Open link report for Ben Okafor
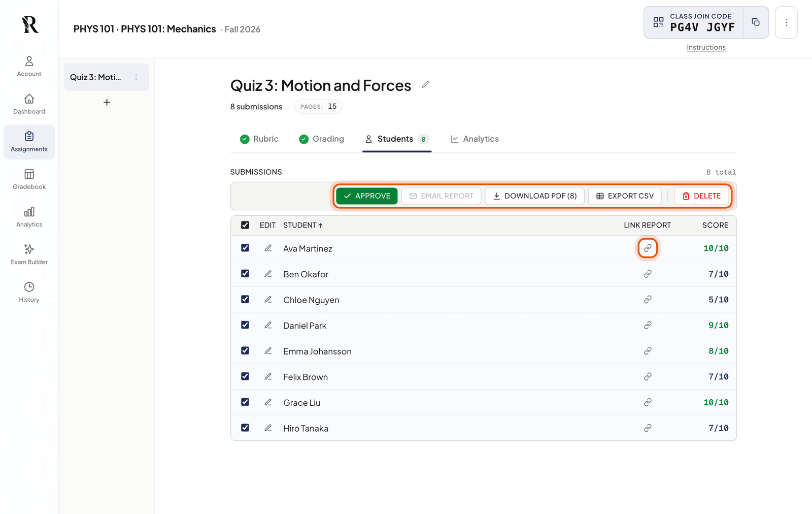 point(648,274)
